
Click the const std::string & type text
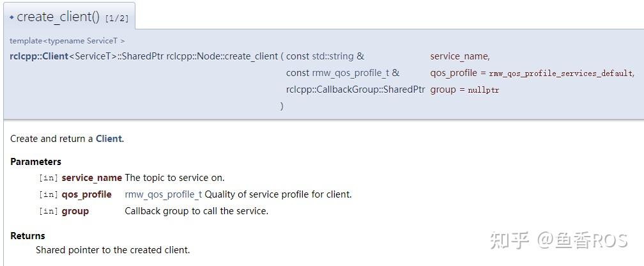[325, 56]
